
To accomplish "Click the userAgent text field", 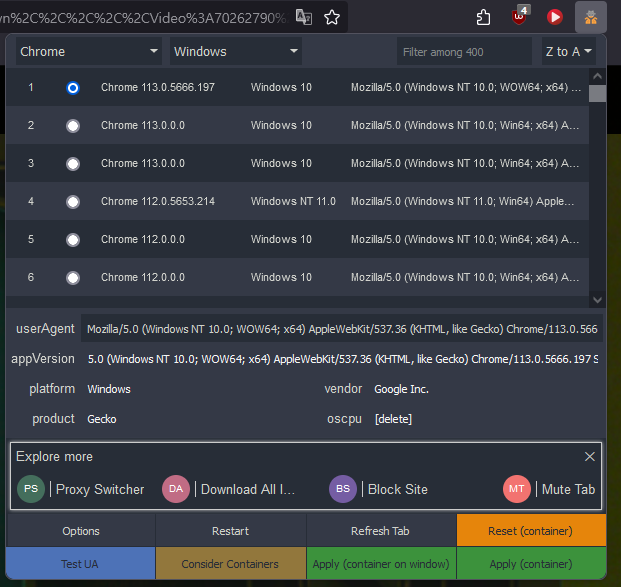I will (x=342, y=328).
